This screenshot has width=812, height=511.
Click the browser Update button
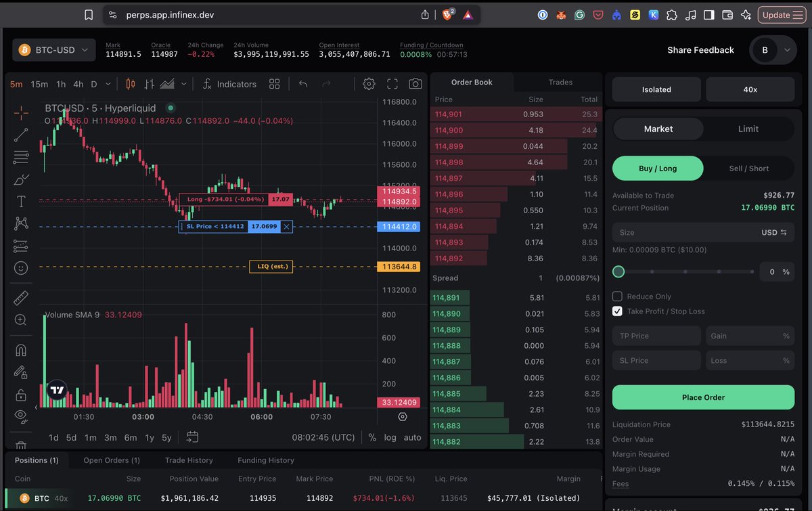pos(782,15)
